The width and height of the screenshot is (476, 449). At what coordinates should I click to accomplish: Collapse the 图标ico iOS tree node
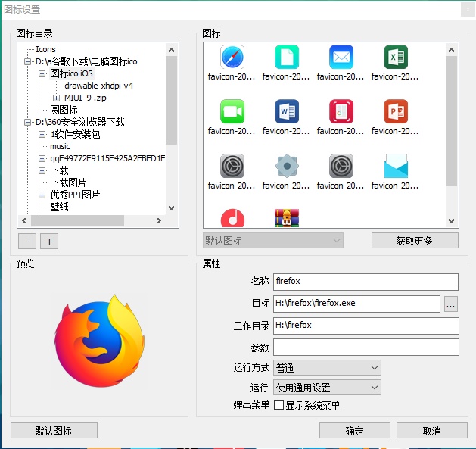coord(42,73)
